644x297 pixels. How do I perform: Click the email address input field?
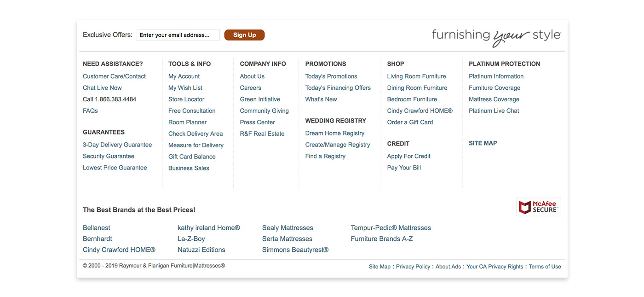(178, 35)
